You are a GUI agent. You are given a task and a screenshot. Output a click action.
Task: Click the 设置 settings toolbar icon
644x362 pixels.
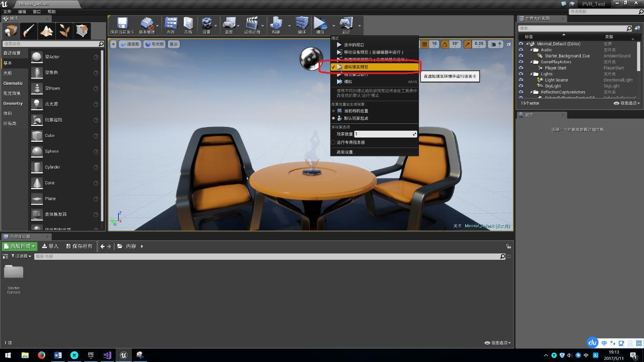(206, 23)
